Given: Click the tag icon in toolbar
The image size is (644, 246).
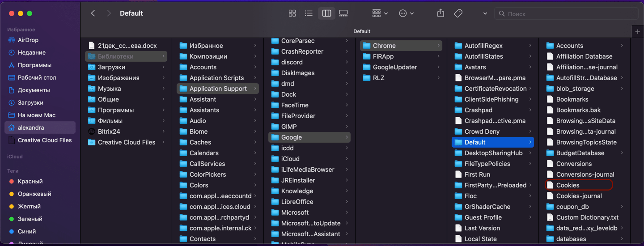Looking at the screenshot, I should (458, 13).
